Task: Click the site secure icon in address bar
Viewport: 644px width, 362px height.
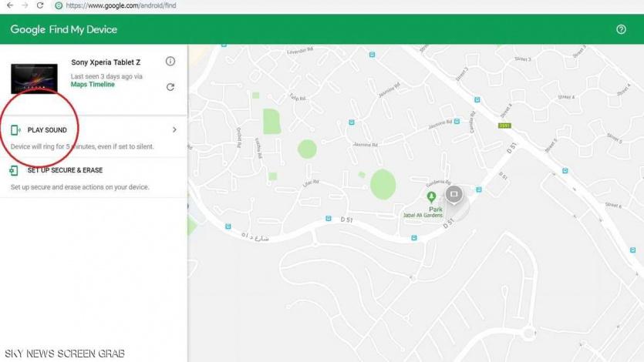Action: coord(59,5)
